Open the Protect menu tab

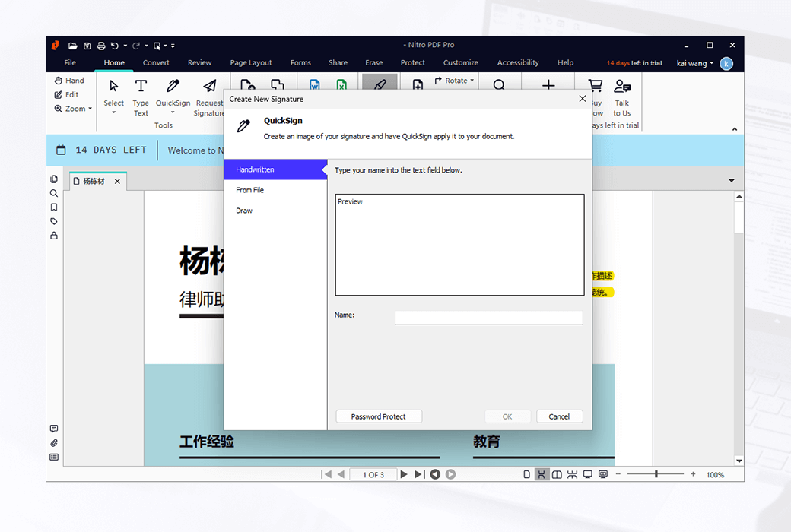click(413, 62)
